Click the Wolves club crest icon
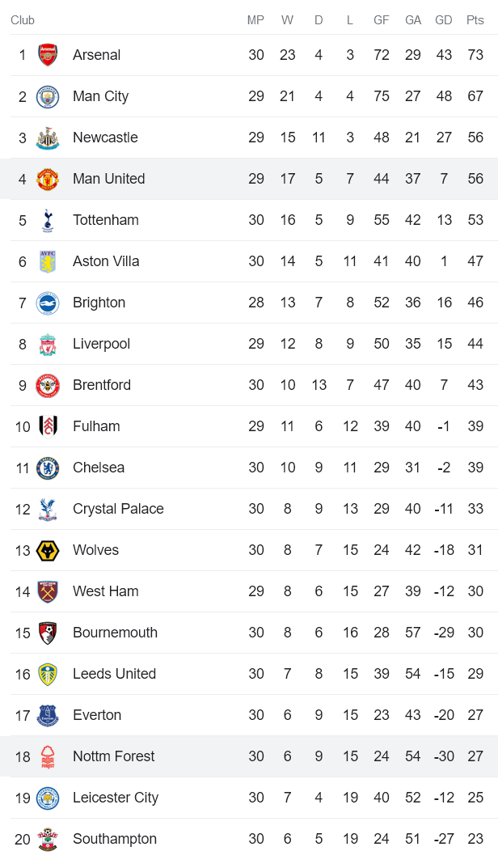 pyautogui.click(x=48, y=550)
